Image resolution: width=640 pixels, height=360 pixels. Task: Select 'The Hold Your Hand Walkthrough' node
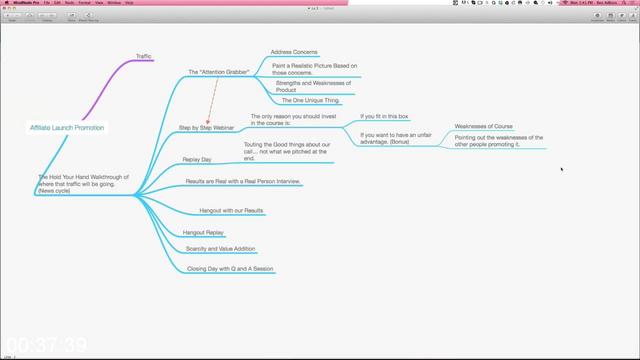[x=84, y=184]
